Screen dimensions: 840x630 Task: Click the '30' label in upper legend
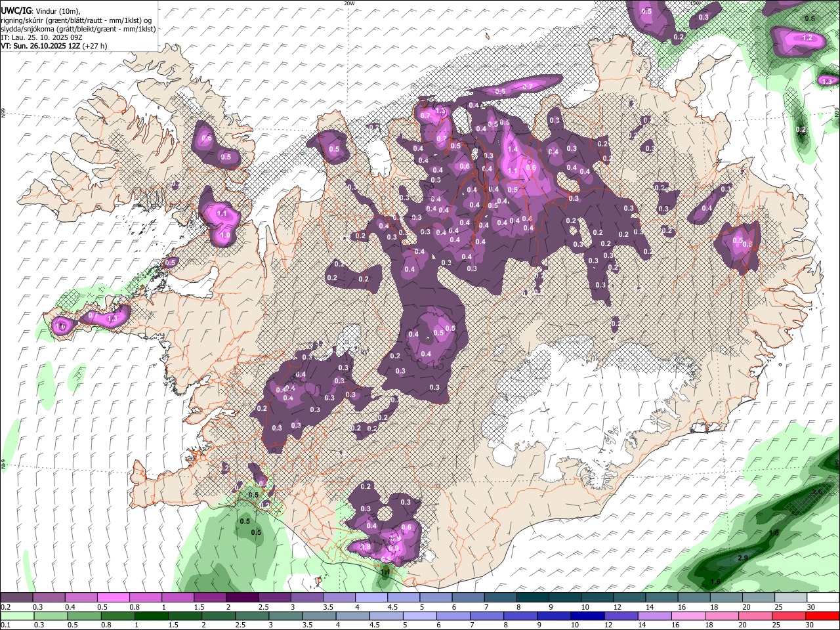pyautogui.click(x=811, y=607)
